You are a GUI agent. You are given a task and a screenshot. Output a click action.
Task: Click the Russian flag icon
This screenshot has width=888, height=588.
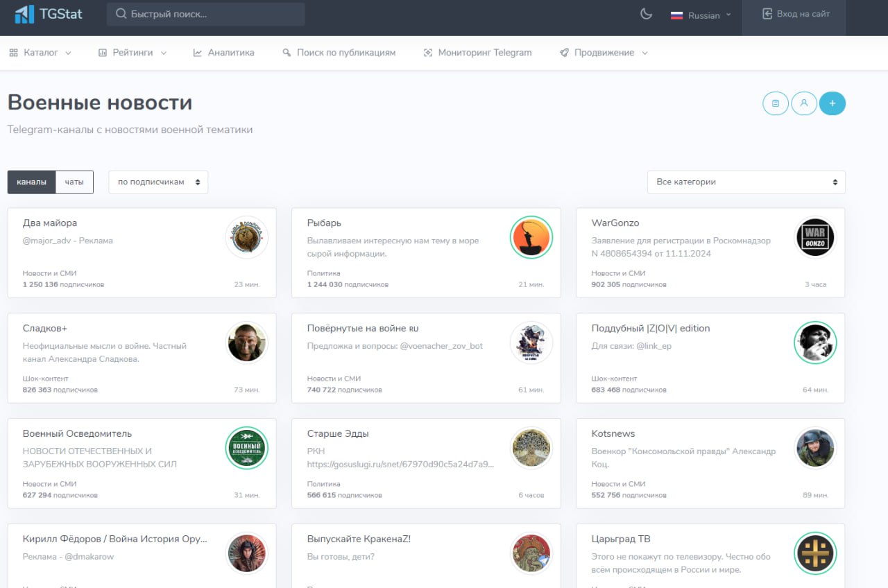pos(676,15)
